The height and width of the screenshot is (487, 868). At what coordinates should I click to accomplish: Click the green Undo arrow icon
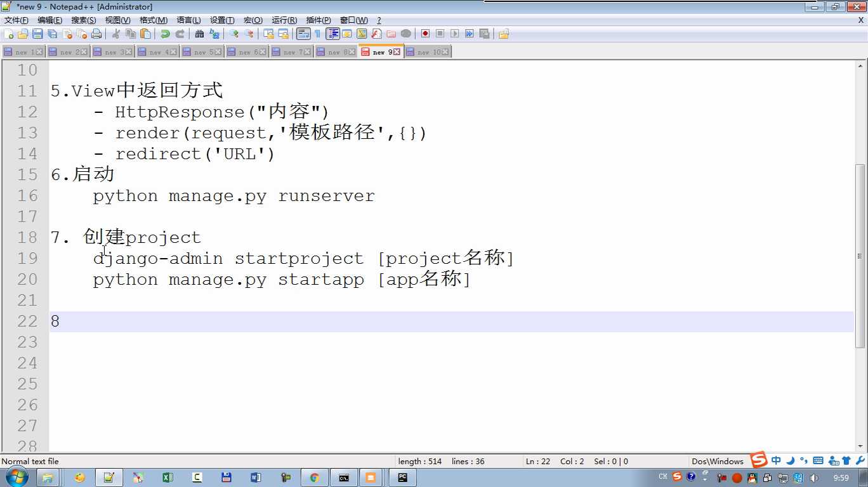coord(165,34)
